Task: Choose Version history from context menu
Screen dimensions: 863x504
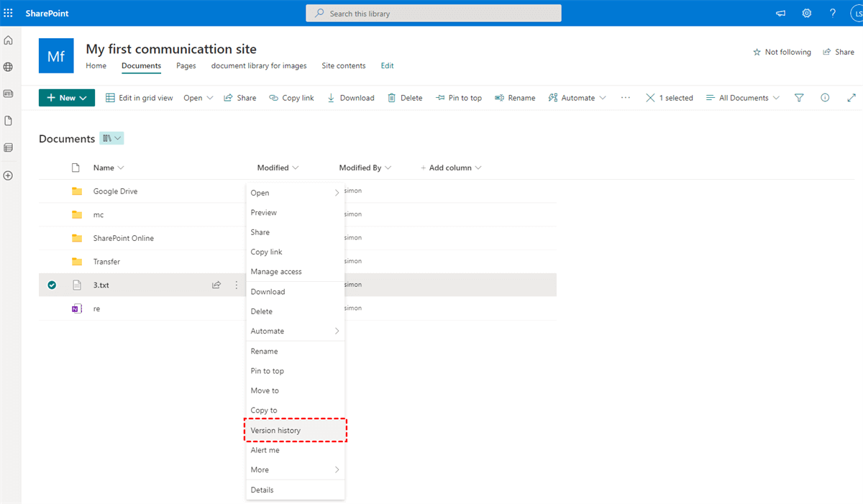Action: click(x=275, y=431)
